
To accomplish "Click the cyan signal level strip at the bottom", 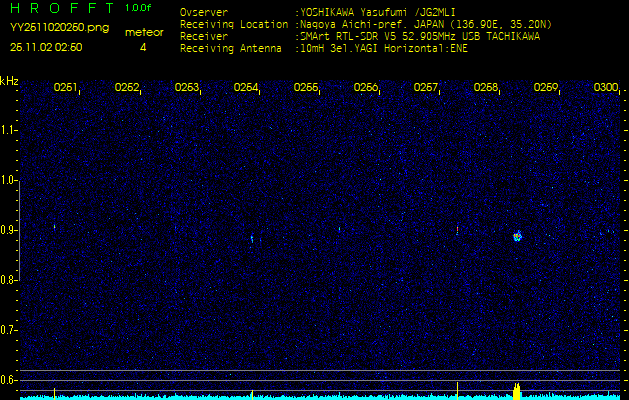I will [x=320, y=397].
